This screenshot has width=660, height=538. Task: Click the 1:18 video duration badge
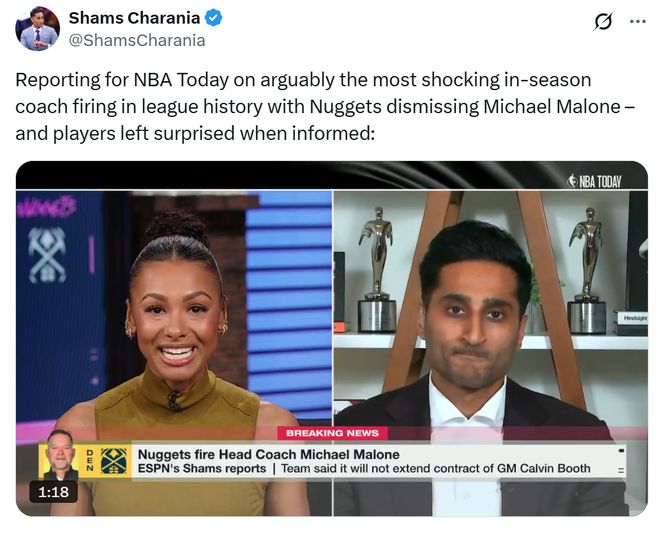pos(53,492)
